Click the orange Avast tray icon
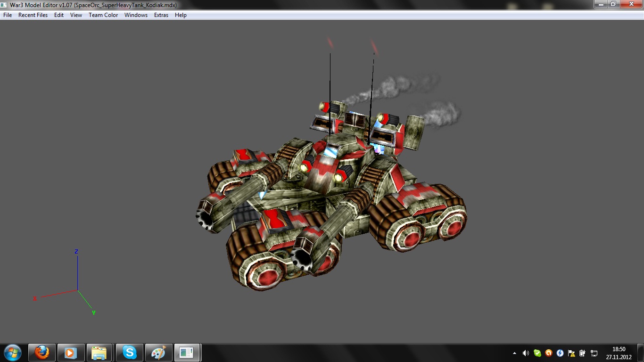This screenshot has height=362, width=644. tap(548, 353)
